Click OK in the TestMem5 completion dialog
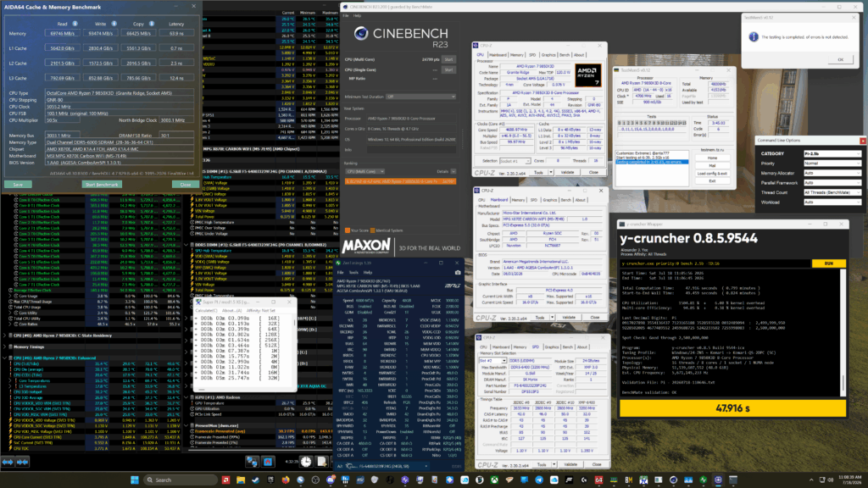The width and height of the screenshot is (868, 488). coord(840,59)
